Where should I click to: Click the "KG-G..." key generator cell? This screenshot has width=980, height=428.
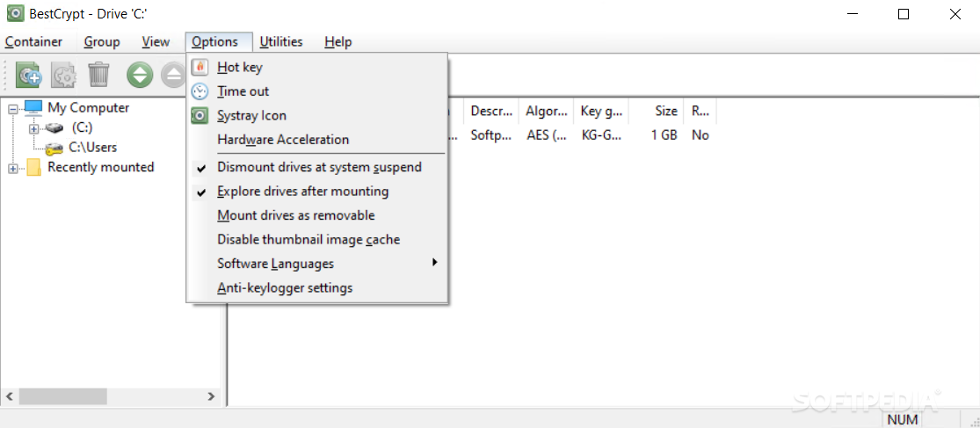(601, 135)
